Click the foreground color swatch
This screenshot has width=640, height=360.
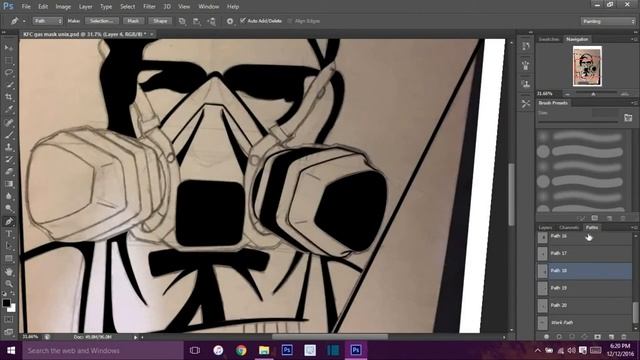tap(6, 303)
